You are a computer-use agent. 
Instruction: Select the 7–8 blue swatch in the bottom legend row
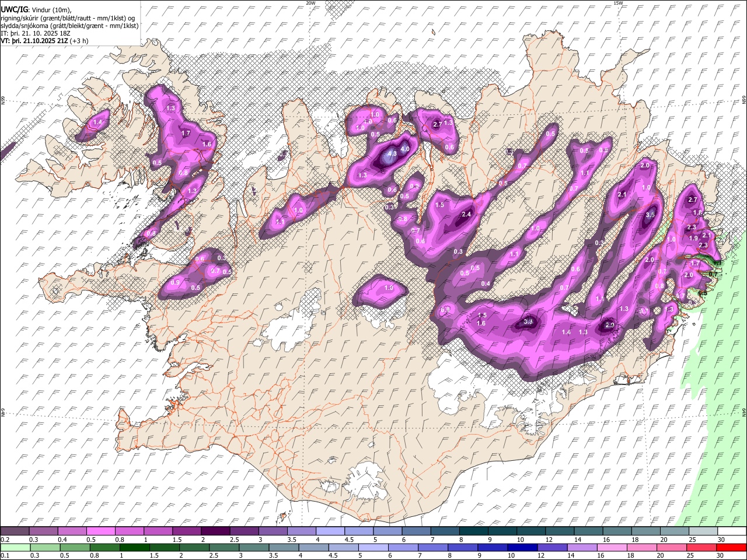click(x=433, y=547)
